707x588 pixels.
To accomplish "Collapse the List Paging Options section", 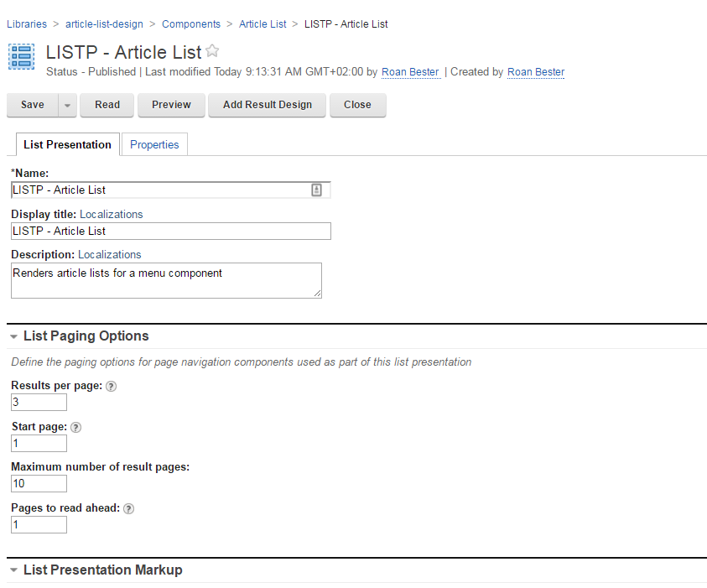I will coord(14,336).
